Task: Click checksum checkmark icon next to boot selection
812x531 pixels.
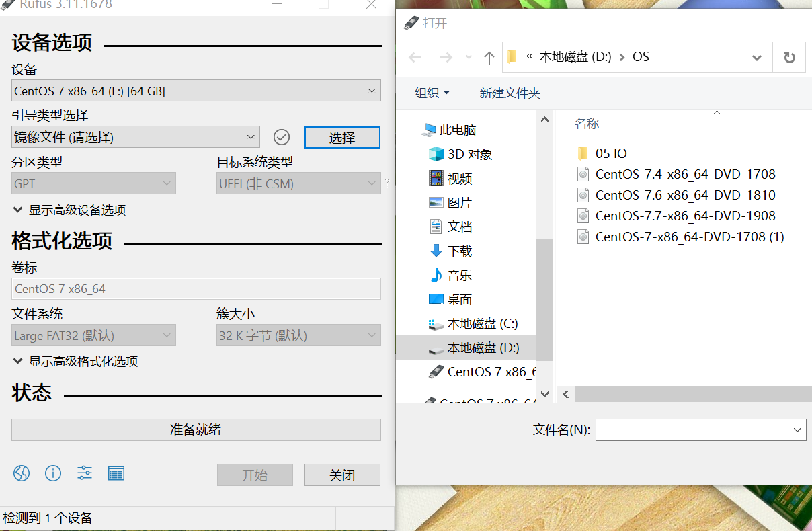Action: (282, 137)
